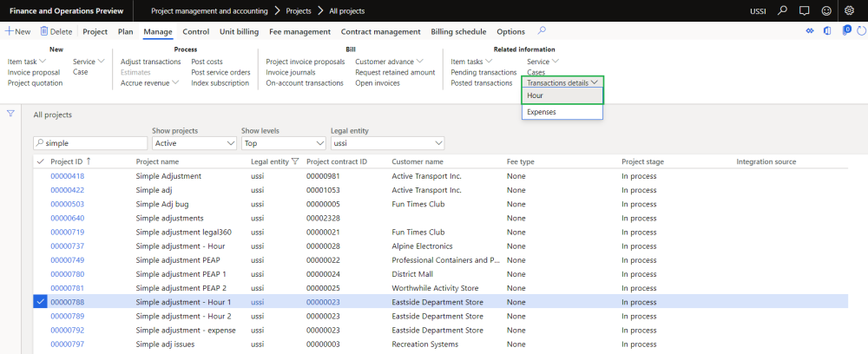This screenshot has width=868, height=354.
Task: Click Adjust transactions button
Action: (x=150, y=62)
